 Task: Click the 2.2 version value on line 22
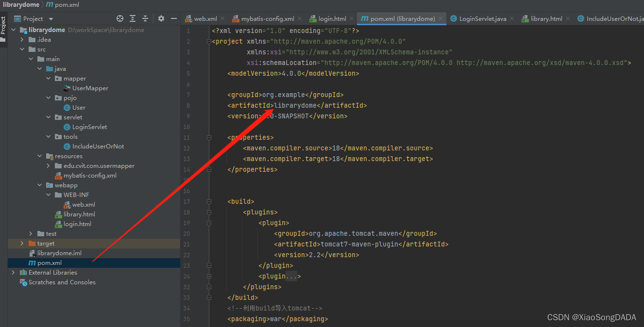tap(315, 255)
